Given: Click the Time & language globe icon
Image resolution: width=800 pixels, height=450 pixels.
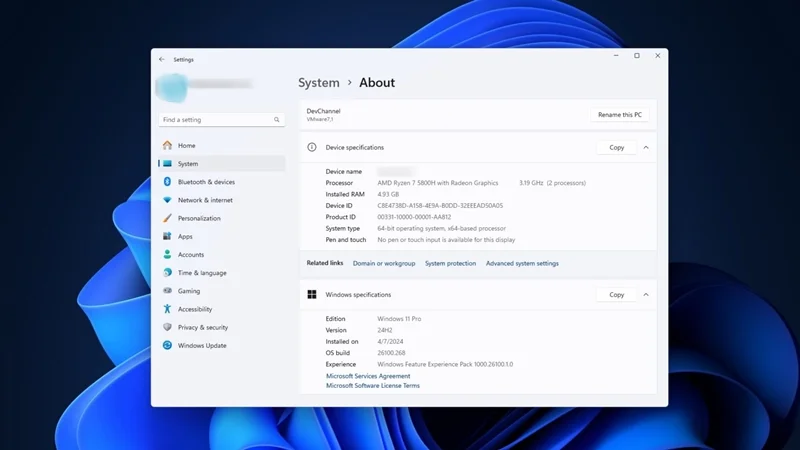Looking at the screenshot, I should point(167,272).
